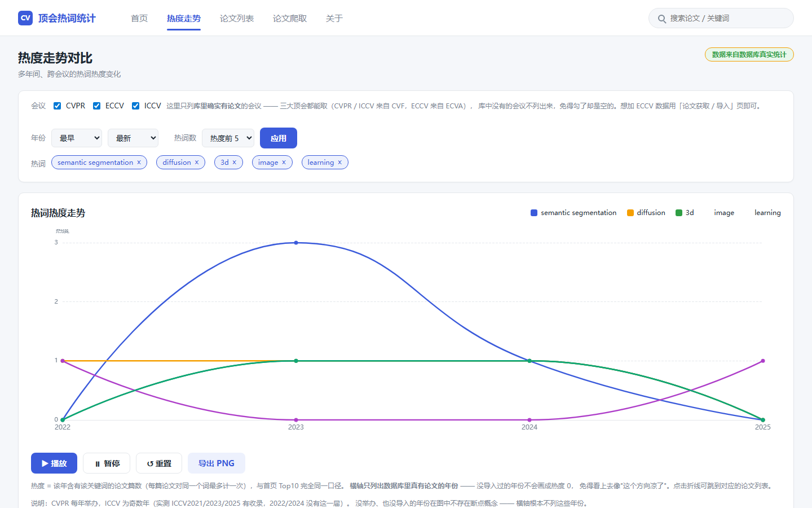Image resolution: width=812 pixels, height=508 pixels.
Task: Click the 热词热度走势 chart title
Action: tap(58, 213)
